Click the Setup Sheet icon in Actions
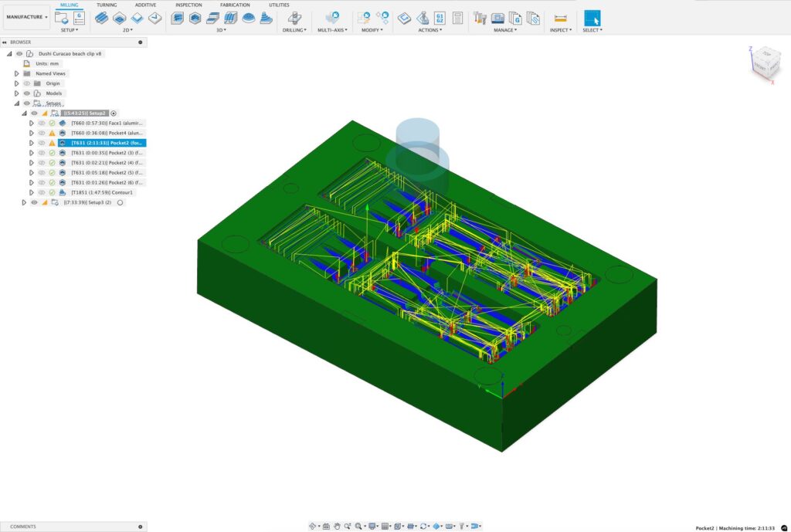The width and height of the screenshot is (791, 532). (x=457, y=18)
